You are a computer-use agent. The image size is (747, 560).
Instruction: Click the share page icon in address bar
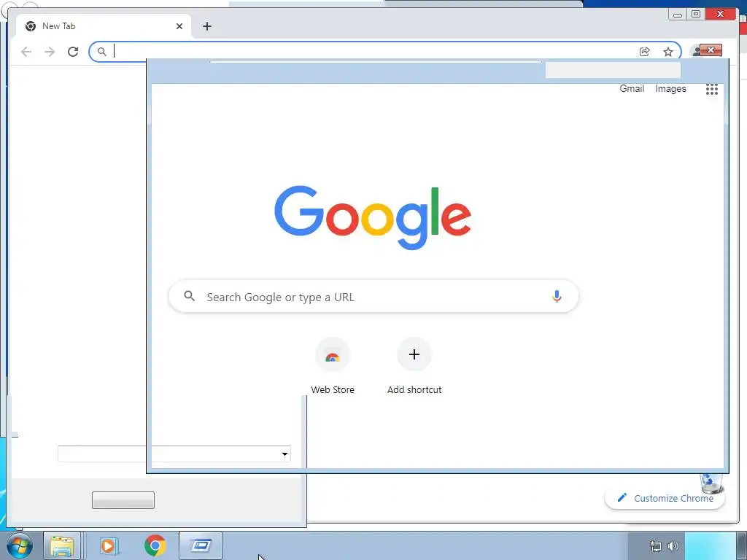pyautogui.click(x=645, y=52)
